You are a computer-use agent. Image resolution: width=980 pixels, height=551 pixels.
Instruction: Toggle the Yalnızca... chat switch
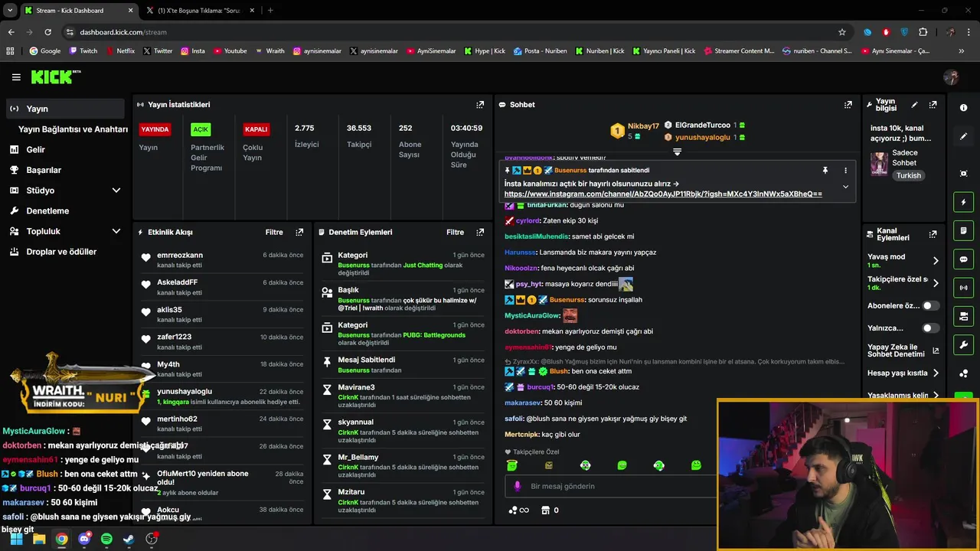(x=930, y=328)
